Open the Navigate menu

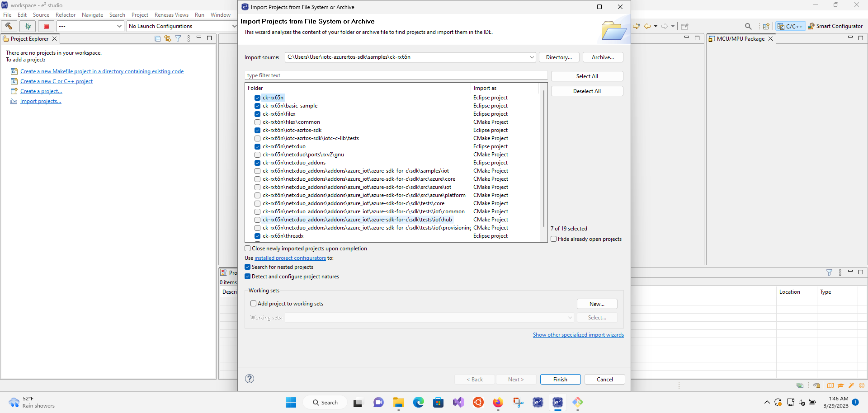92,15
